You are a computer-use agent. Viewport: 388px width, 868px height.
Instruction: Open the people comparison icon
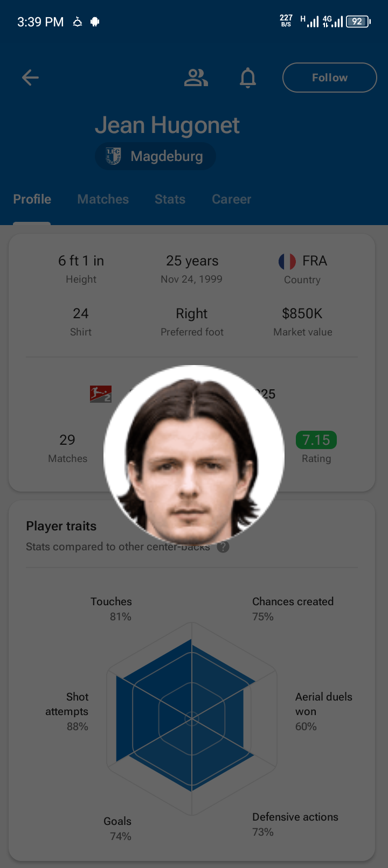tap(196, 78)
